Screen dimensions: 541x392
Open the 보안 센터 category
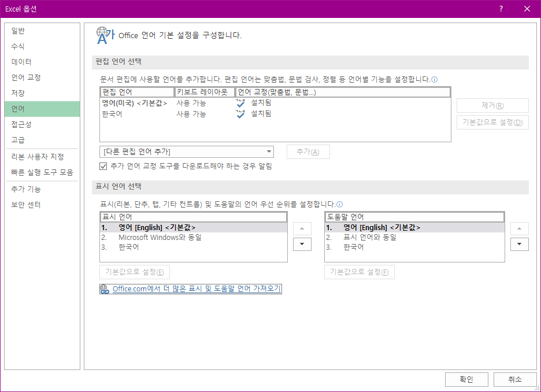coord(42,205)
